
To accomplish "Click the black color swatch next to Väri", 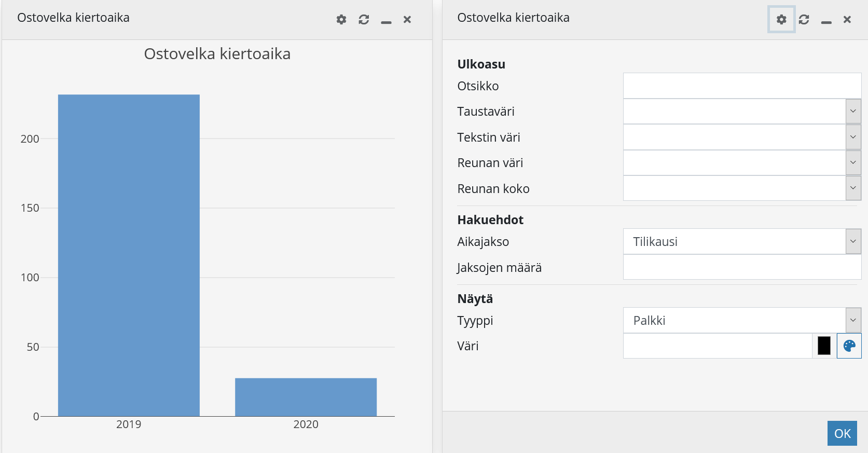I will click(824, 346).
